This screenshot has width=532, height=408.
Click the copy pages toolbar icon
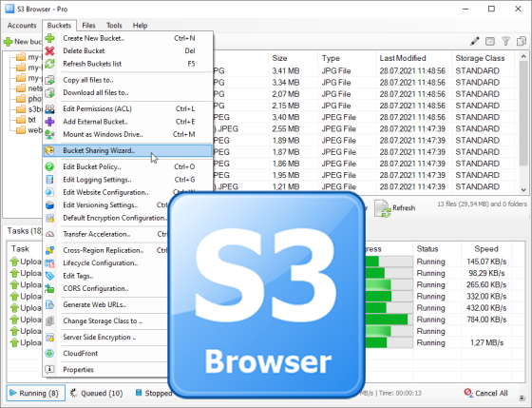tap(522, 42)
